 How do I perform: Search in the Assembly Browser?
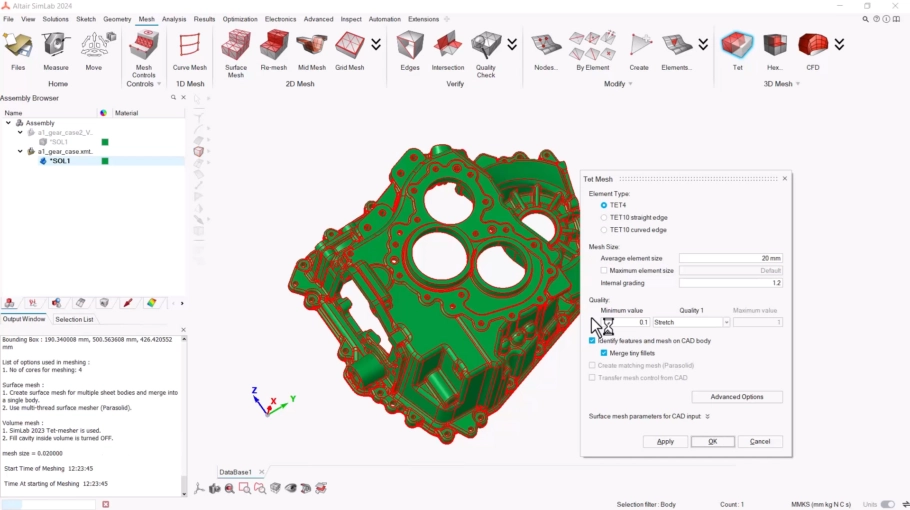173,97
